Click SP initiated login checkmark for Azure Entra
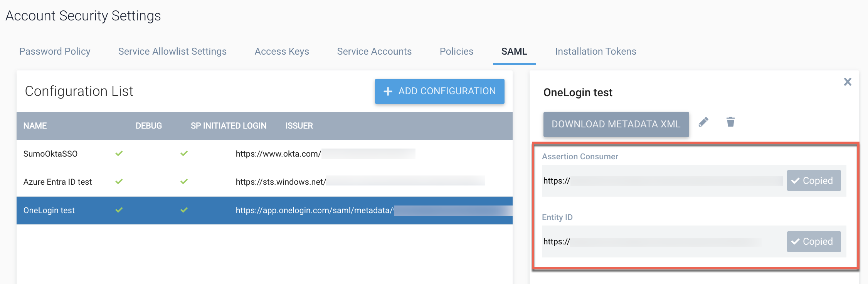Screen dimensions: 868x284 (184, 182)
